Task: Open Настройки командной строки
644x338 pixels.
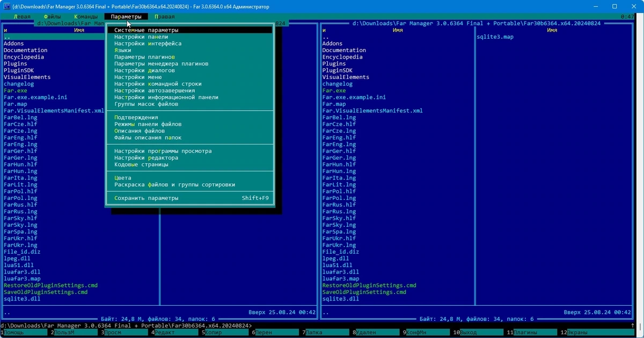Action: click(x=191, y=84)
